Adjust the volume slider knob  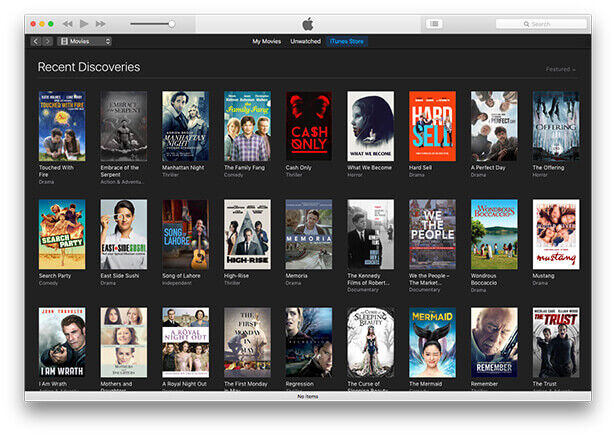[x=172, y=24]
